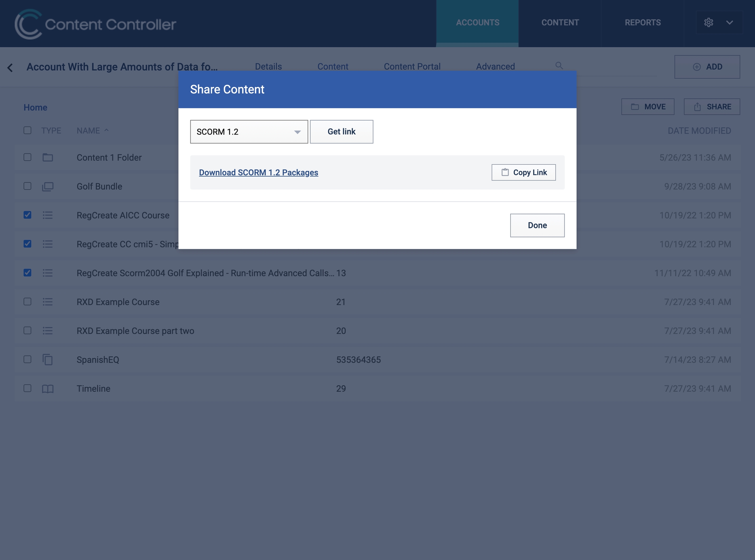Screen dimensions: 755x560
Task: Switch to the REPORTS tab
Action: [x=642, y=22]
